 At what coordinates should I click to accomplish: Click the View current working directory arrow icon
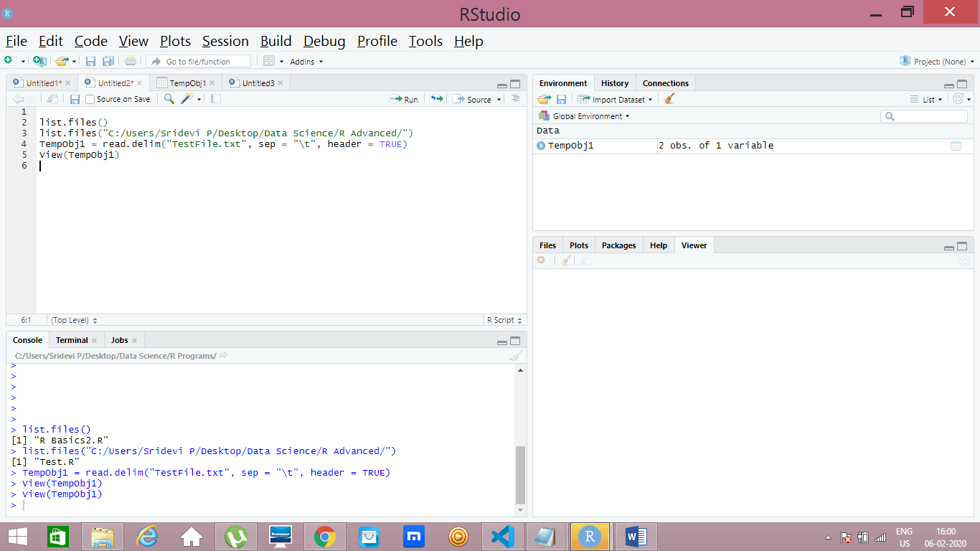tap(224, 356)
